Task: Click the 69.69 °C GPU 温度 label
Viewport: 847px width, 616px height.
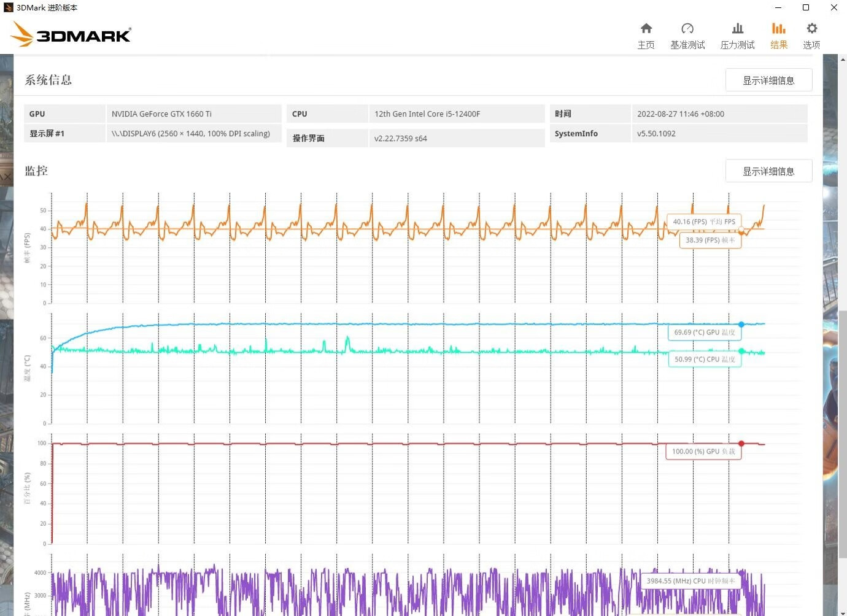Action: [704, 333]
